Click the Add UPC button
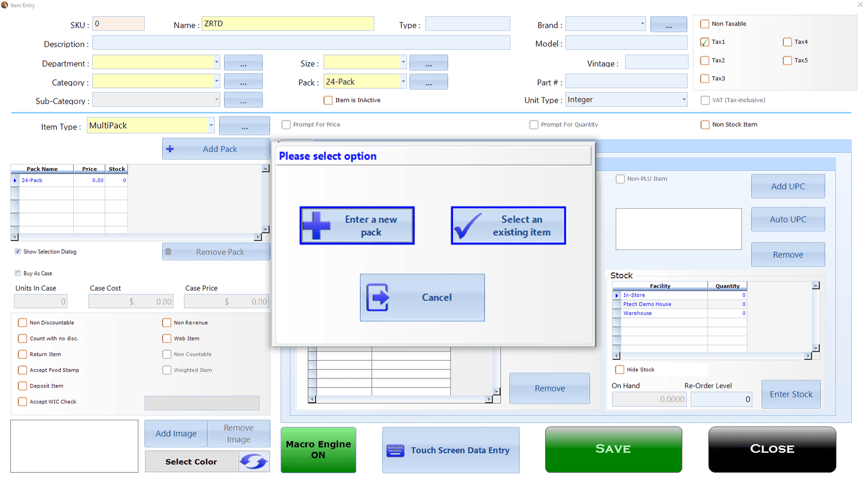868x488 pixels. tap(788, 186)
